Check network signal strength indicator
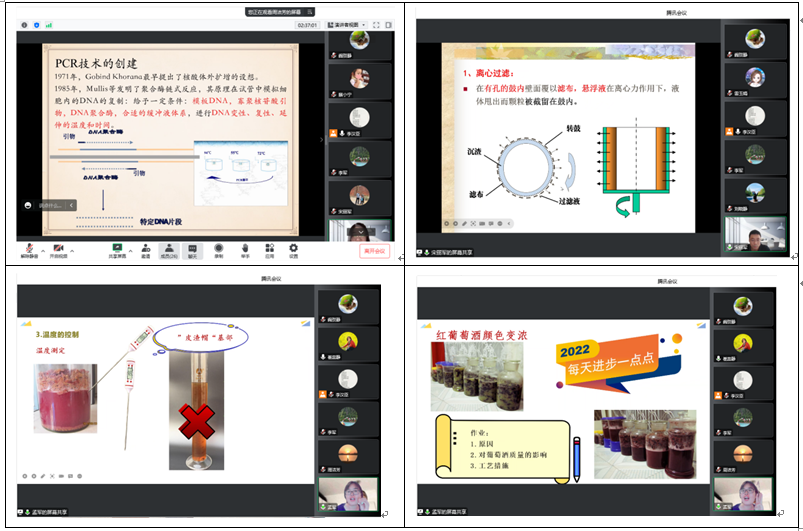 point(50,24)
